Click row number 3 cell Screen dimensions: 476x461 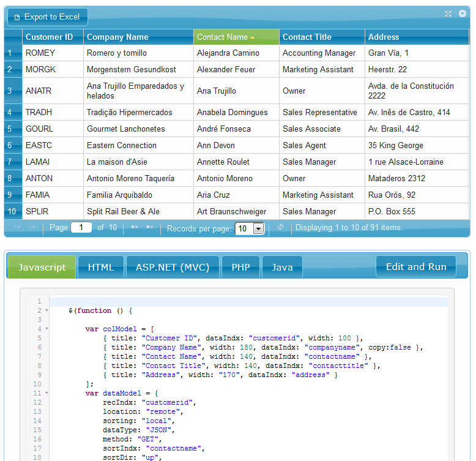point(13,91)
